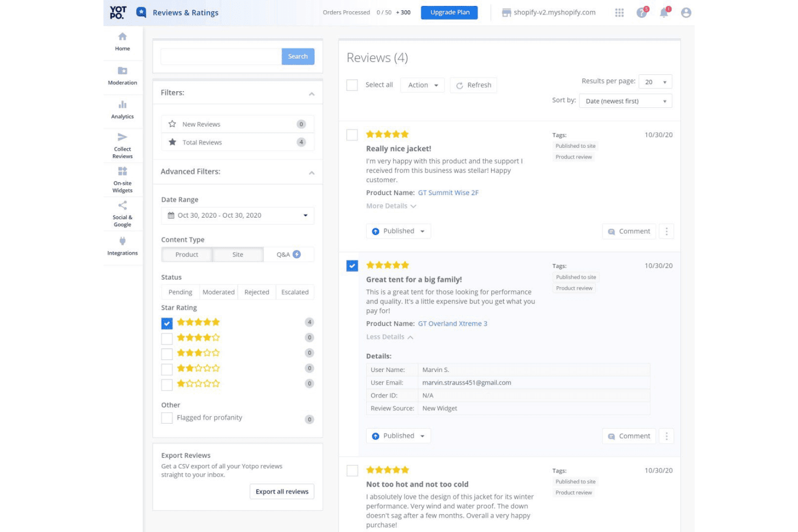The image size is (798, 532).
Task: Click the store icon beside shopify-v2.myshopify.com
Action: pos(506,12)
